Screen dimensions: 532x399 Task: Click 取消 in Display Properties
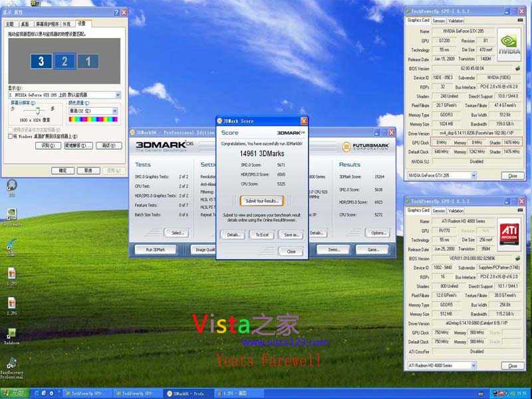click(88, 170)
